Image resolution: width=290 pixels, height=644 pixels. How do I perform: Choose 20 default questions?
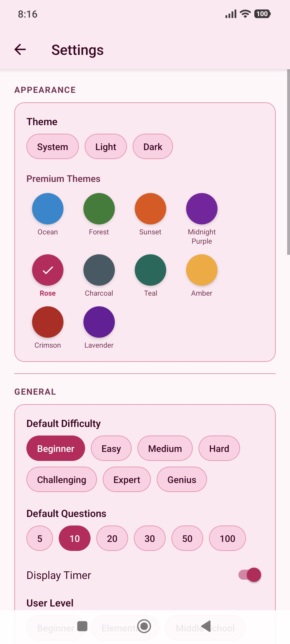[x=112, y=538]
